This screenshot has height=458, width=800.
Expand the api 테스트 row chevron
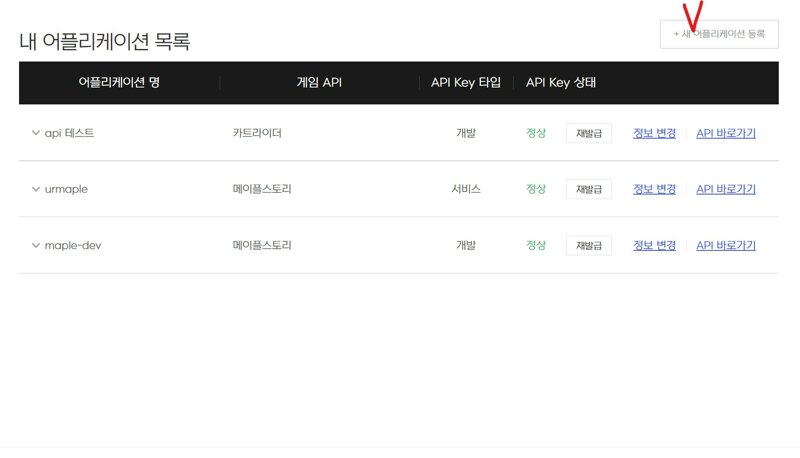36,133
